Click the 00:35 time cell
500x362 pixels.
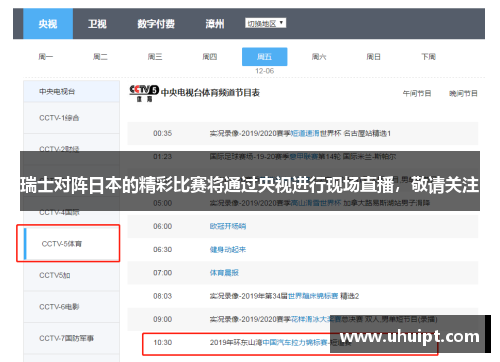click(x=163, y=133)
